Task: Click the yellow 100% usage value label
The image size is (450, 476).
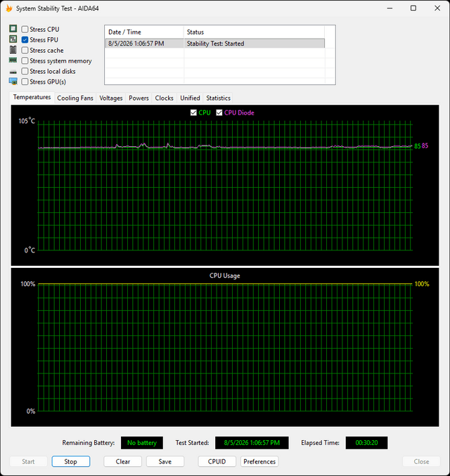Action: coord(422,284)
